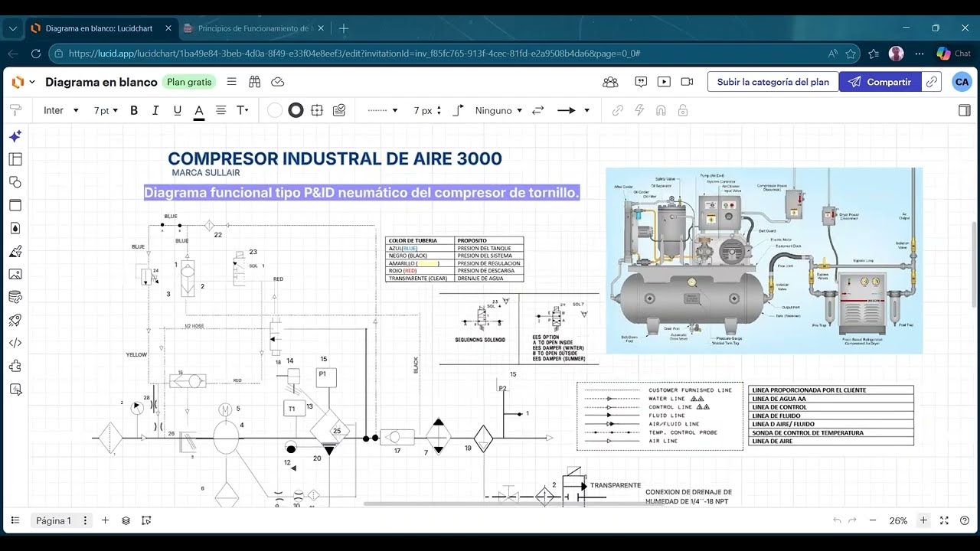The image size is (980, 551).
Task: Open the search shapes sidebar tool
Action: 15,389
